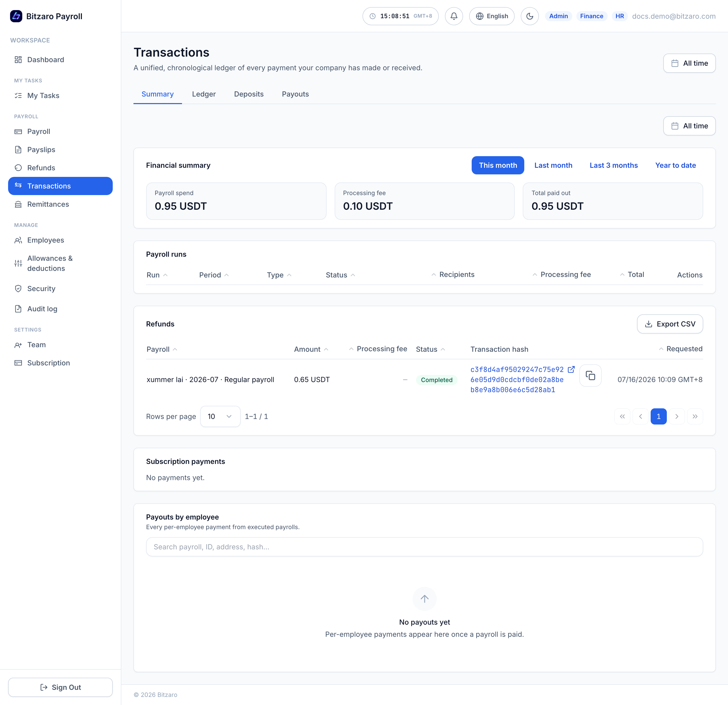Click the clock time display
Viewport: 728px width, 705px height.
click(x=400, y=16)
